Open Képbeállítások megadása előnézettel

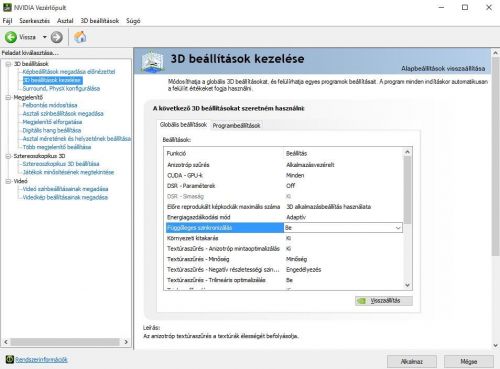pos(69,72)
